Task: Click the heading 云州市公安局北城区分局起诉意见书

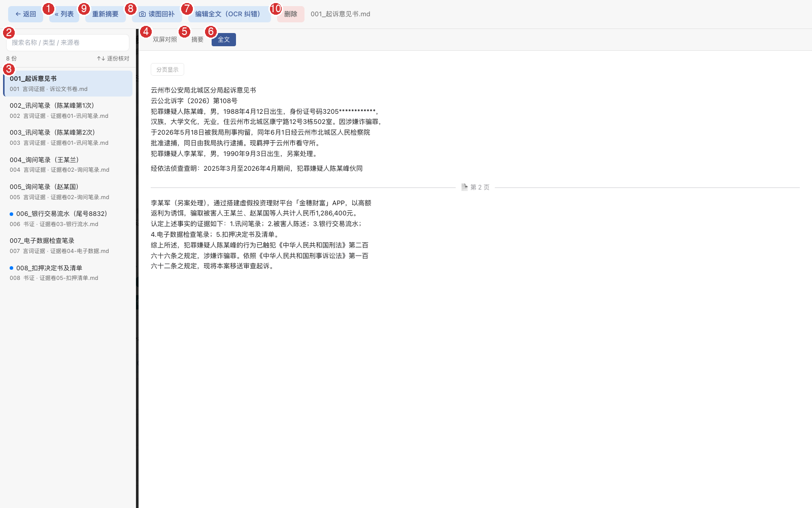Action: (204, 90)
